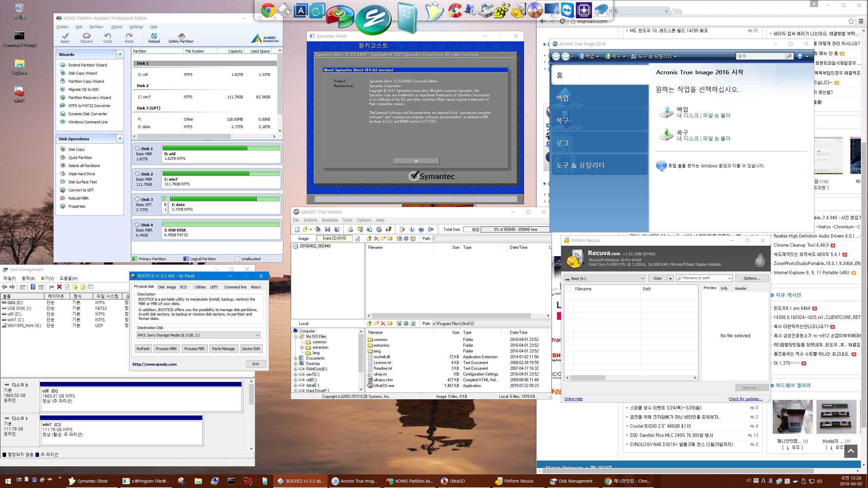This screenshot has width=868, height=488.
Task: Click OK in the About Symantec Ghost dialog
Action: [416, 161]
